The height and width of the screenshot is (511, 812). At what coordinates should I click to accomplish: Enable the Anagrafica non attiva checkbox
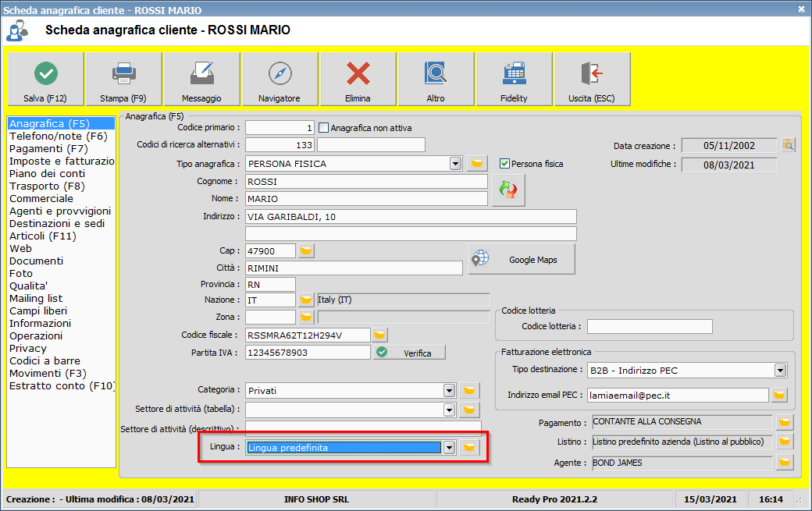(x=324, y=128)
